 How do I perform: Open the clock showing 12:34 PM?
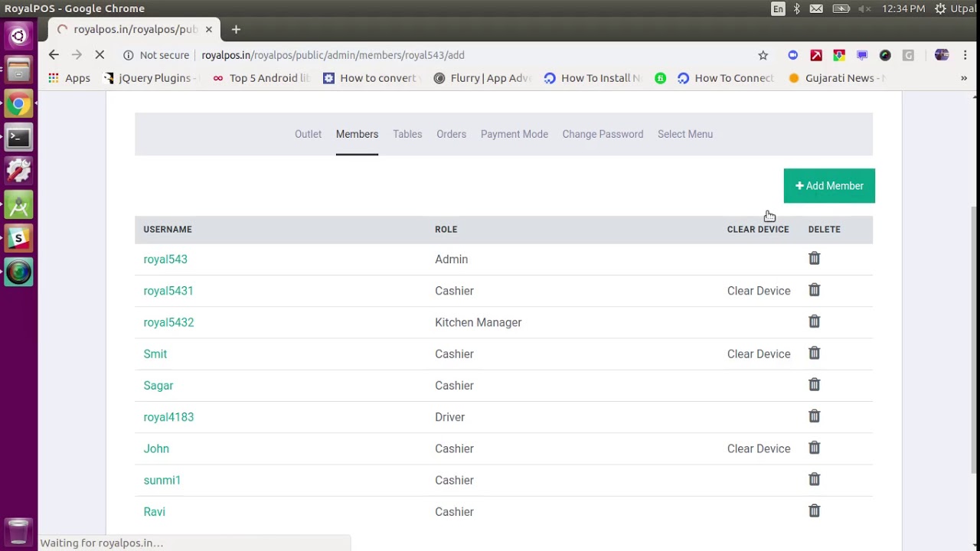903,8
